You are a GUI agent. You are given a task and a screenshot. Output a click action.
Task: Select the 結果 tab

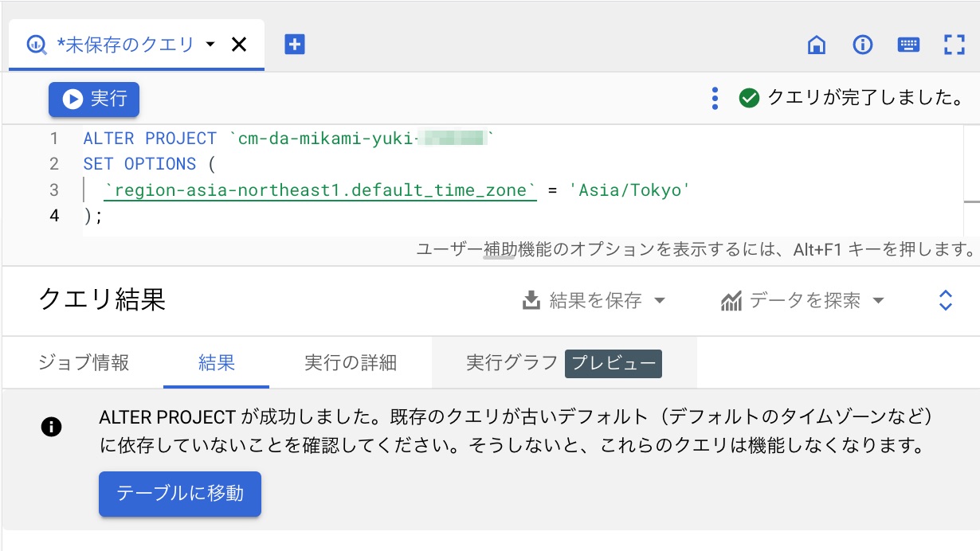click(217, 362)
